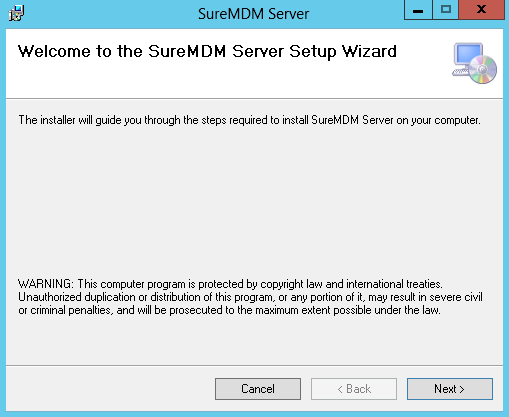The height and width of the screenshot is (417, 509).
Task: Click the Unauthorized duplication warning line
Action: (x=250, y=297)
